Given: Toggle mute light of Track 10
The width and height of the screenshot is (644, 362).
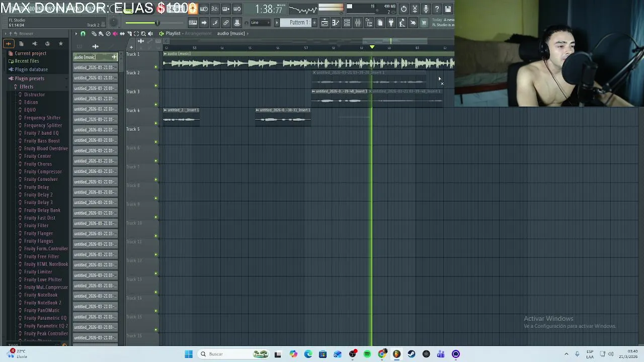Looking at the screenshot, I should point(155,236).
